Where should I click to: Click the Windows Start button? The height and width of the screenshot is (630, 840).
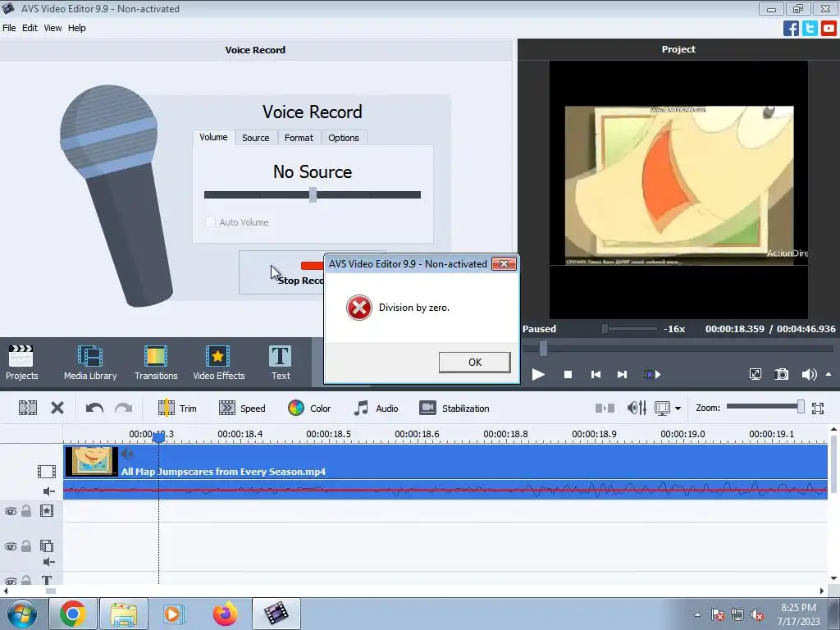point(22,614)
